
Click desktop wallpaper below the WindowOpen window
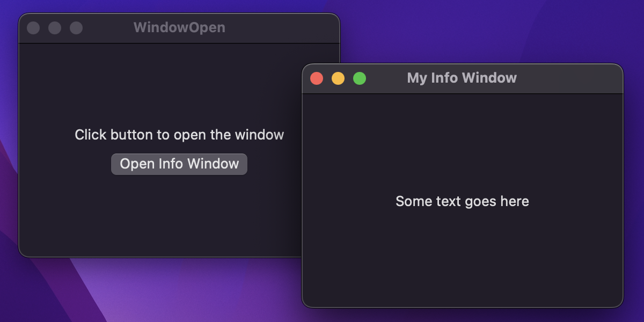tap(161, 290)
